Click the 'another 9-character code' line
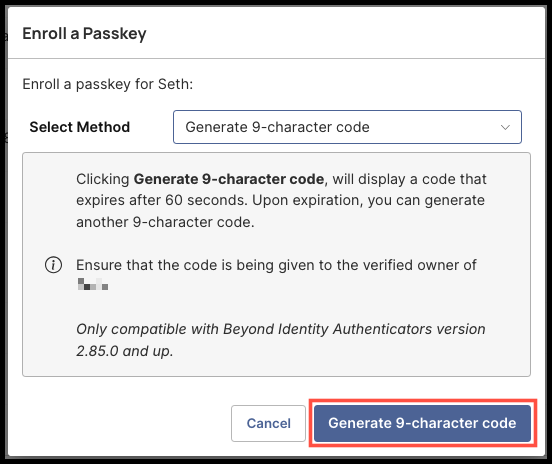The image size is (552, 464). [165, 222]
